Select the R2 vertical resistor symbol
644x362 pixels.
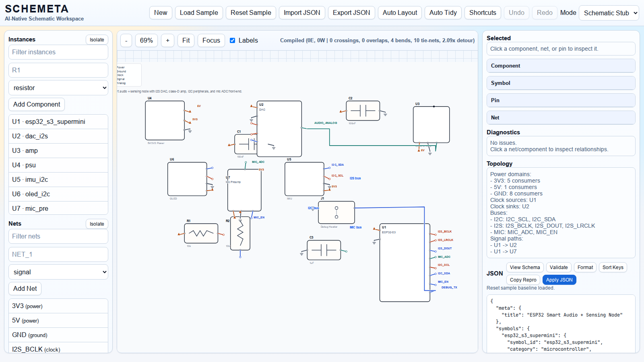pyautogui.click(x=240, y=233)
